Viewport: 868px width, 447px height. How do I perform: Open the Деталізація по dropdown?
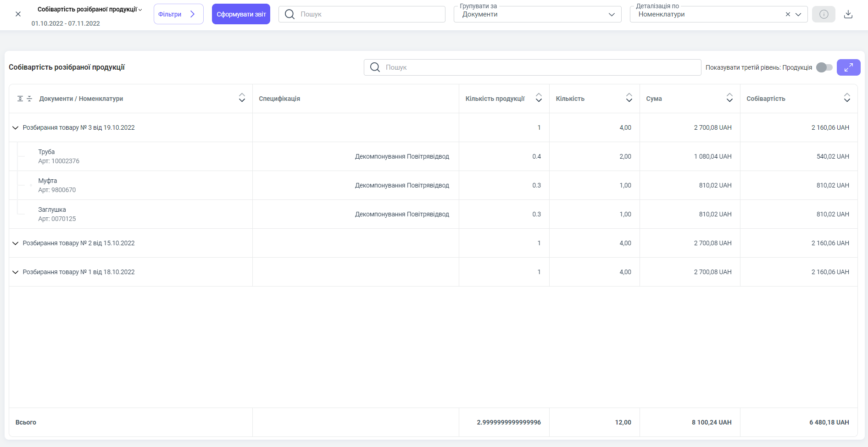[x=798, y=14]
